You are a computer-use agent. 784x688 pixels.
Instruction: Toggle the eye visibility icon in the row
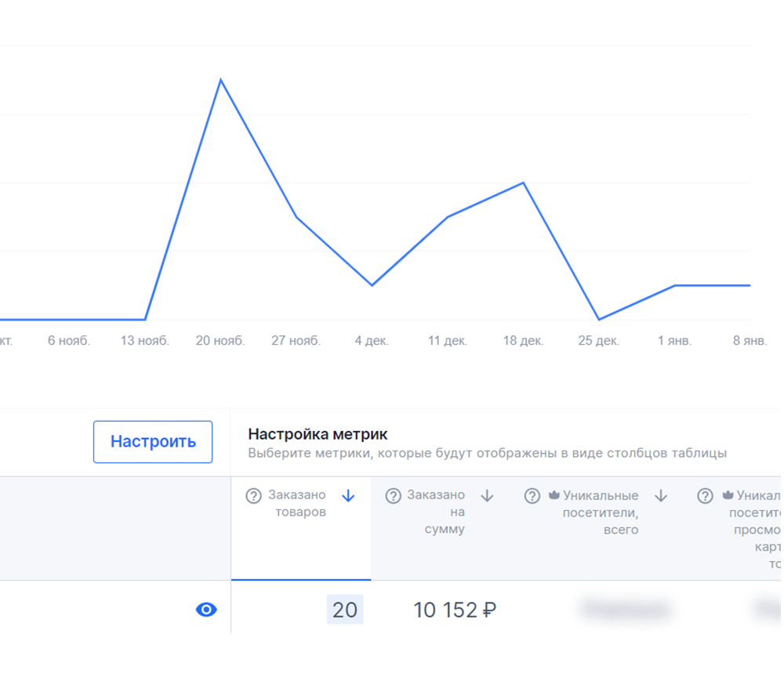pyautogui.click(x=206, y=610)
